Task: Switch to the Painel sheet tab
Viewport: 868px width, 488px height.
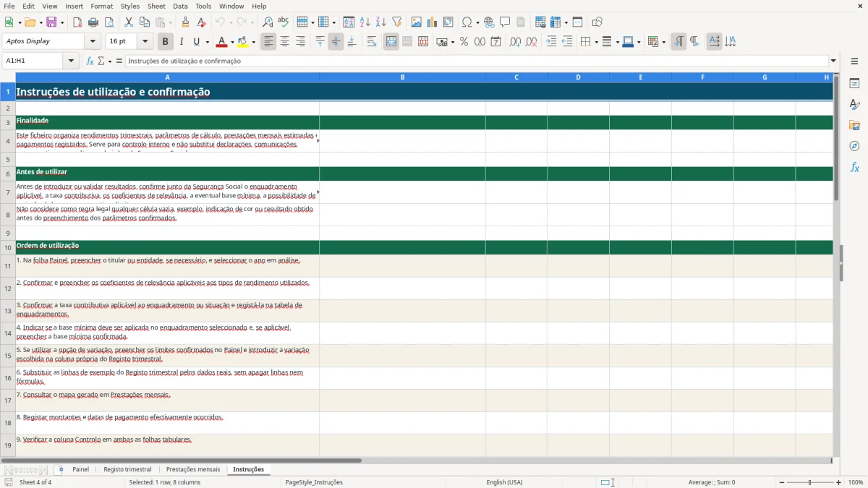Action: (x=80, y=469)
